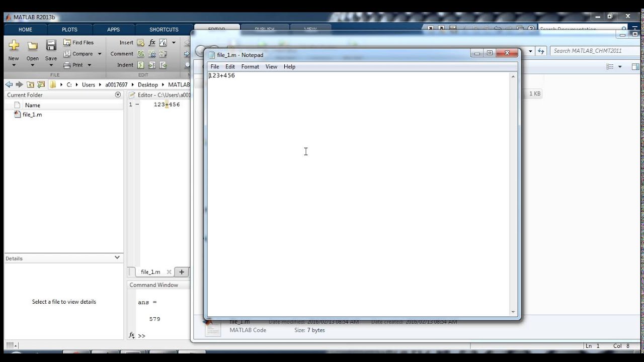Click the Search MATLAB_CHMT2011 field
644x362 pixels.
click(596, 51)
